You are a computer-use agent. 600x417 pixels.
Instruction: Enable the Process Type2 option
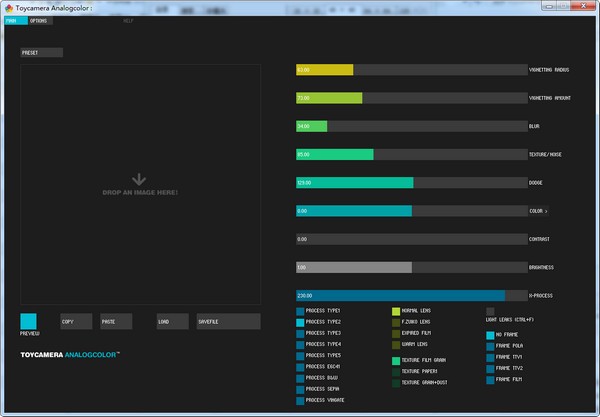(301, 322)
